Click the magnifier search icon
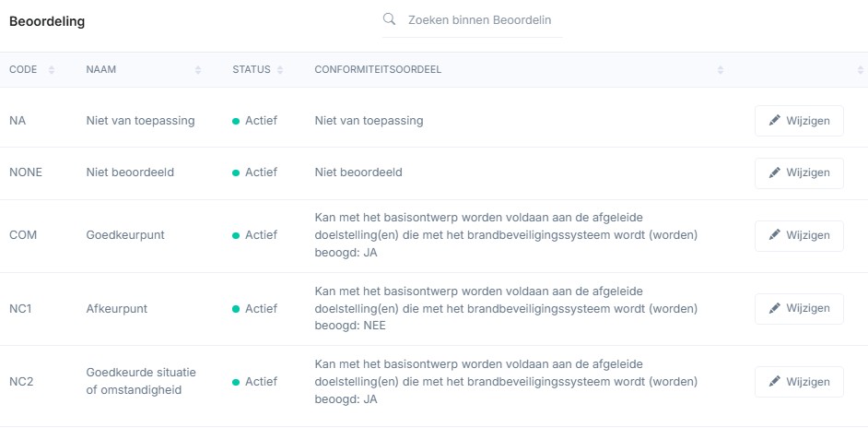Image resolution: width=868 pixels, height=428 pixels. (389, 19)
